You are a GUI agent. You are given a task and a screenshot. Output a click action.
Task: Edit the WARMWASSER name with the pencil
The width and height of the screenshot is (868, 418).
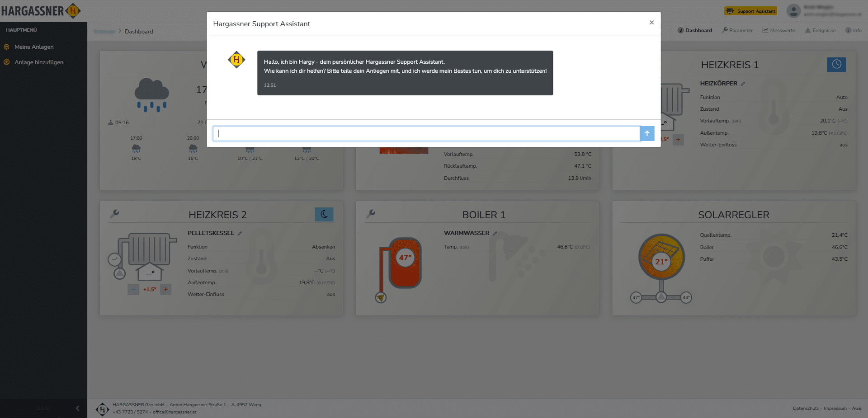(495, 233)
